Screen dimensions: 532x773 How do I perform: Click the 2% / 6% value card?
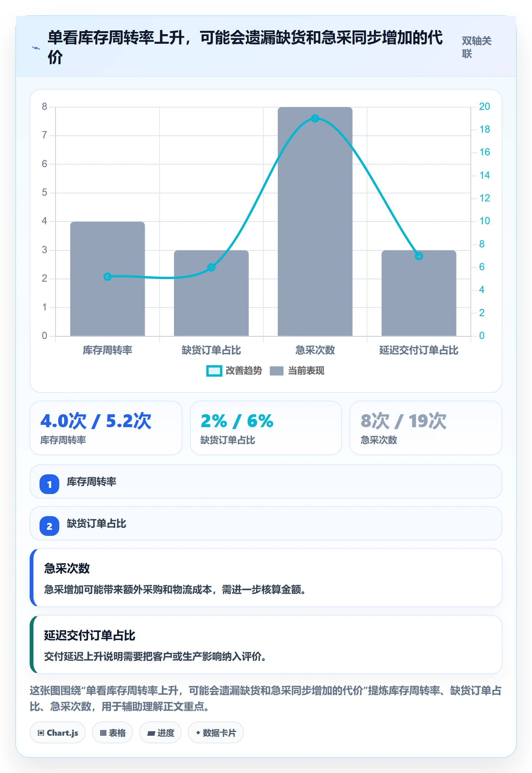pos(266,428)
